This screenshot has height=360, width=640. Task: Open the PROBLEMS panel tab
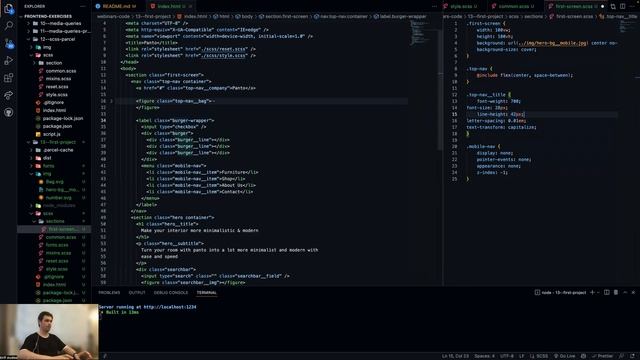[x=109, y=293]
